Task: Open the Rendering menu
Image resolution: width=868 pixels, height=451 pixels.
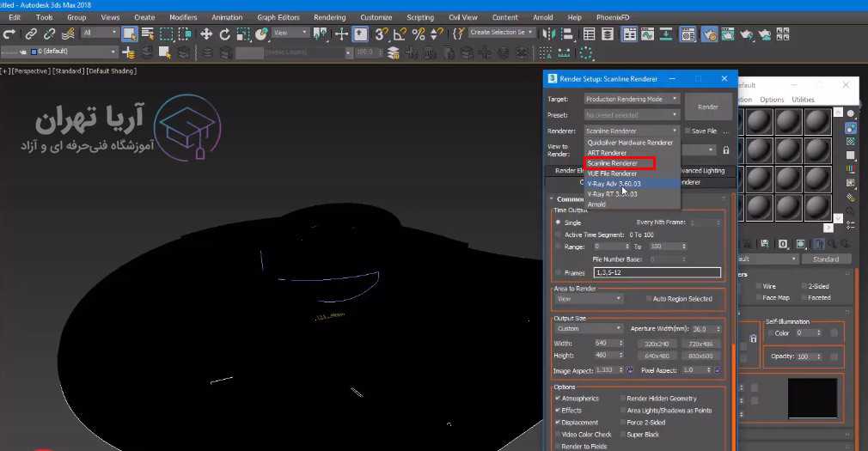Action: [329, 17]
